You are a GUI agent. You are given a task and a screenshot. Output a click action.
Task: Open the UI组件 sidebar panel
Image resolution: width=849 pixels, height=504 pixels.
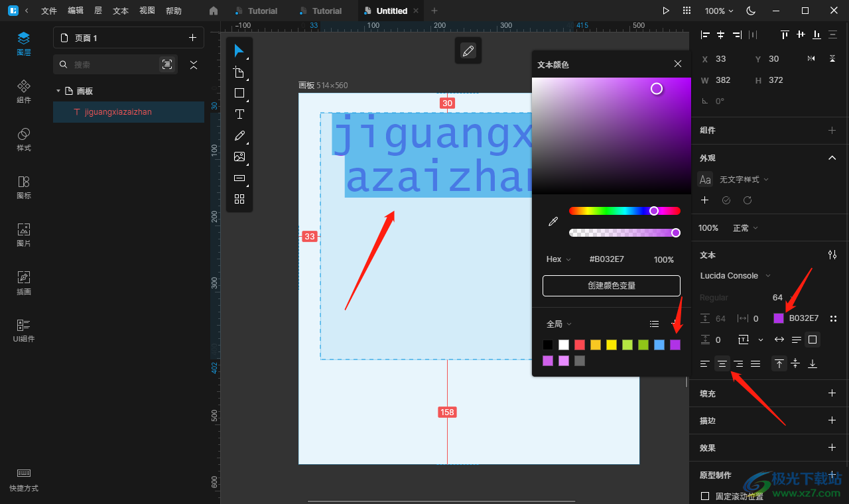(24, 330)
